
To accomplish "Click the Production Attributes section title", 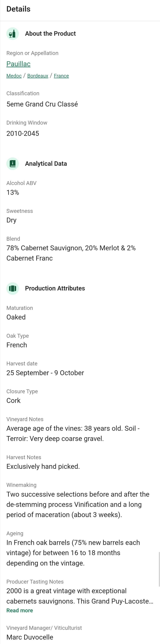I will coord(55,289).
